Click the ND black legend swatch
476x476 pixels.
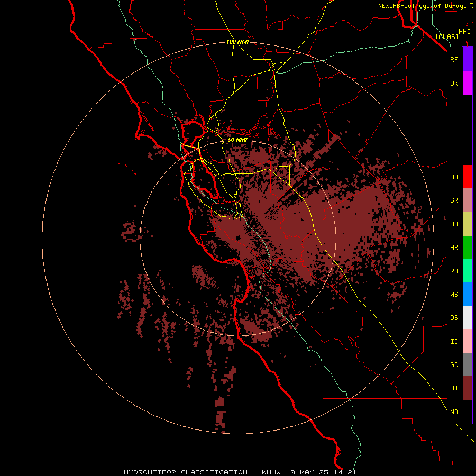click(x=467, y=411)
